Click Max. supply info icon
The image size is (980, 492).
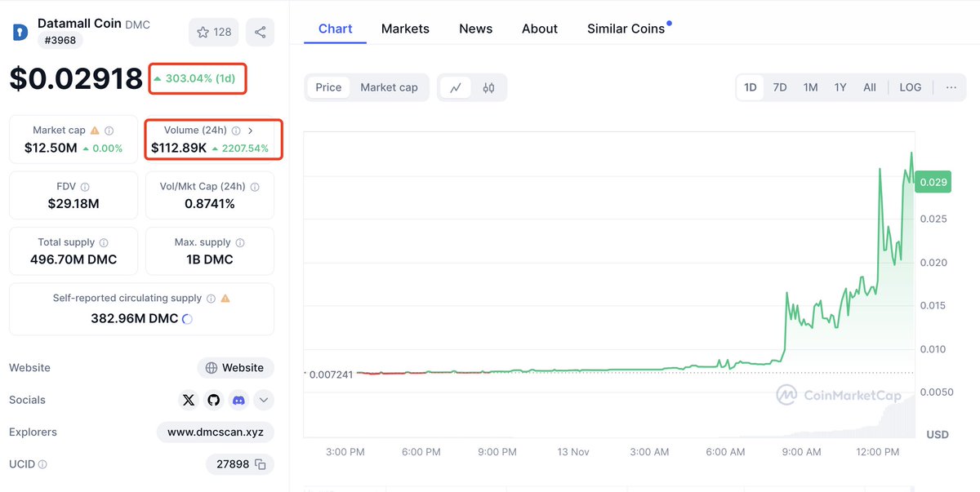(x=240, y=242)
